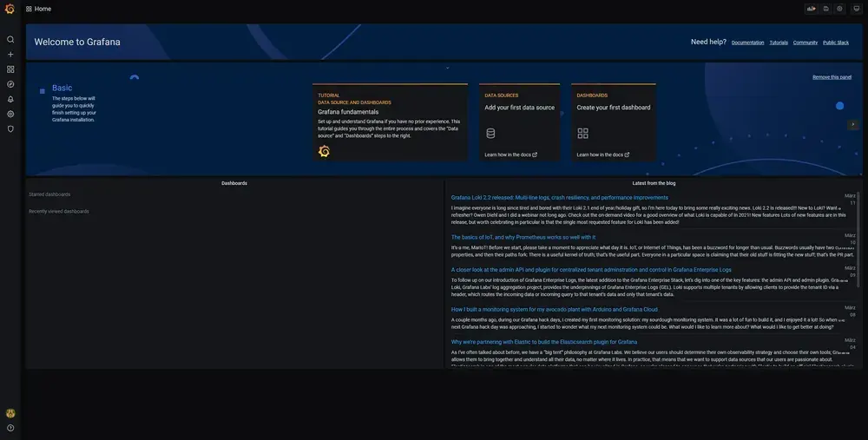Open the Help question mark icon
The width and height of the screenshot is (868, 440).
(10, 428)
